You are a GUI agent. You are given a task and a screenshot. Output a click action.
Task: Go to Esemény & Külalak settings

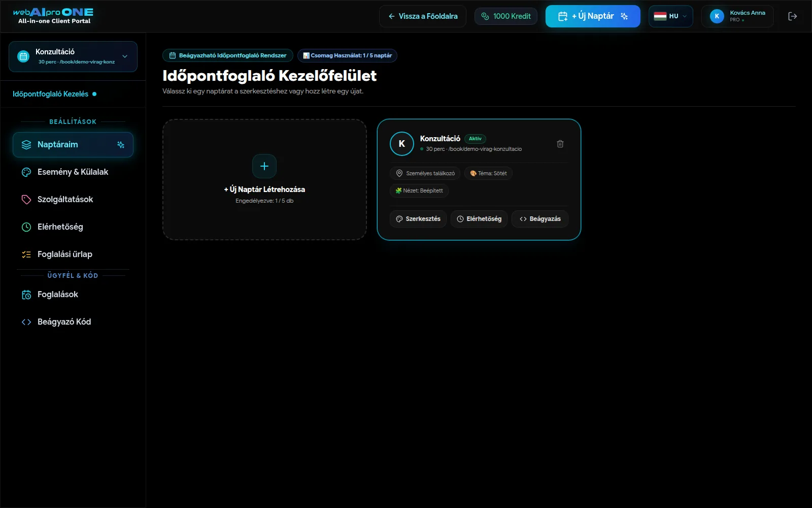[x=73, y=172]
